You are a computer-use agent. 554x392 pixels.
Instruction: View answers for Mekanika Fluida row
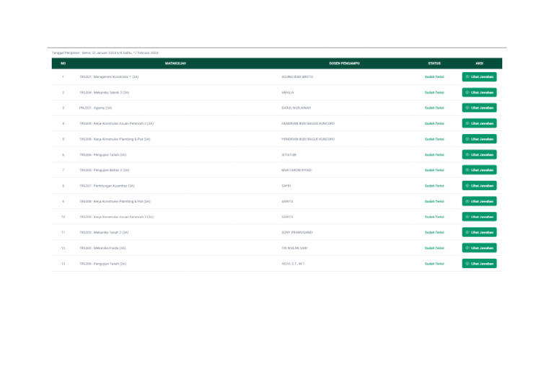479,248
